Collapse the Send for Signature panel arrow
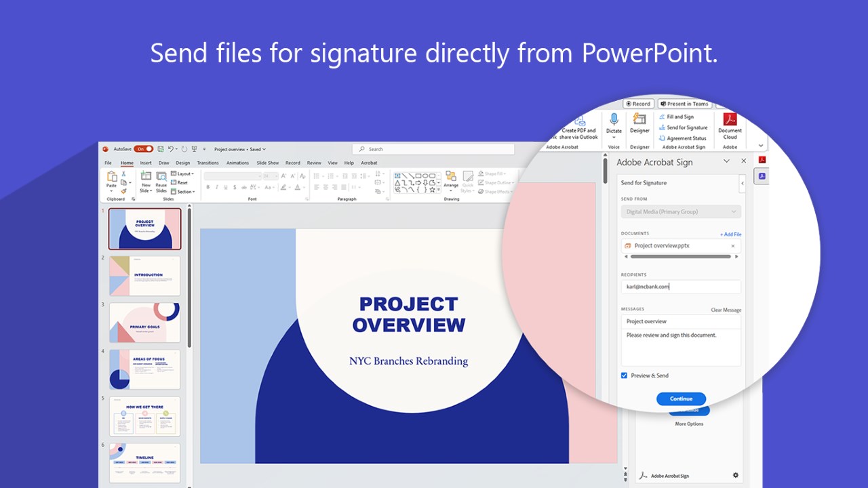Image resolution: width=868 pixels, height=488 pixels. 743,183
